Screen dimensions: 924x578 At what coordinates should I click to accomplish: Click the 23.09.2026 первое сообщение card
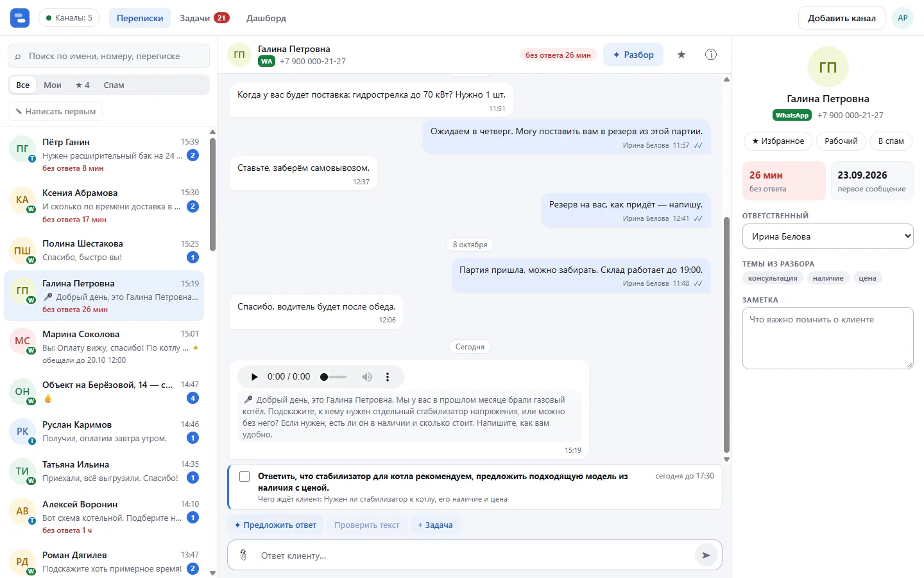(x=871, y=180)
